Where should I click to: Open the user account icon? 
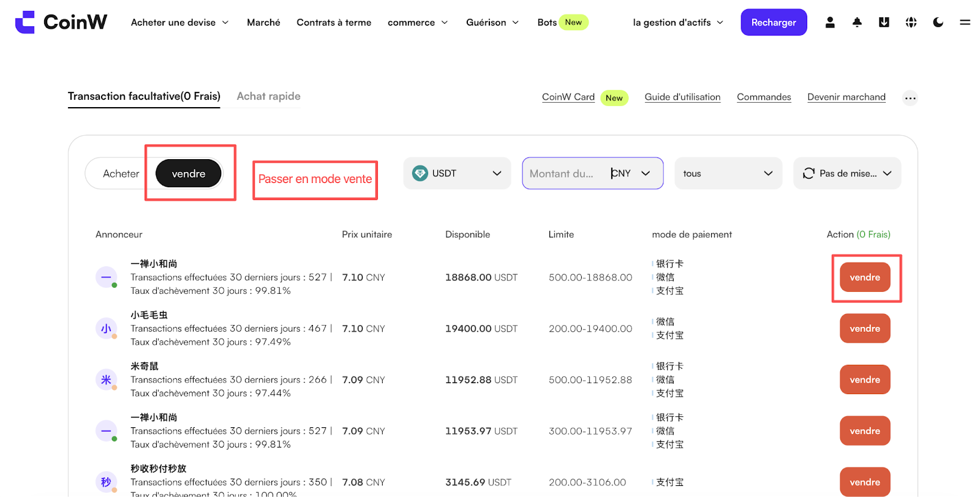click(x=830, y=22)
